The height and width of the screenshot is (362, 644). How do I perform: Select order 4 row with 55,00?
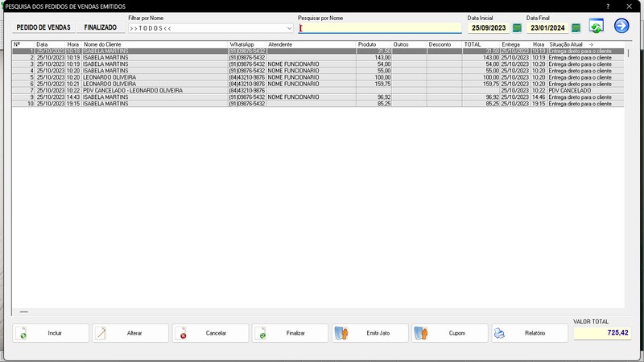coord(318,71)
